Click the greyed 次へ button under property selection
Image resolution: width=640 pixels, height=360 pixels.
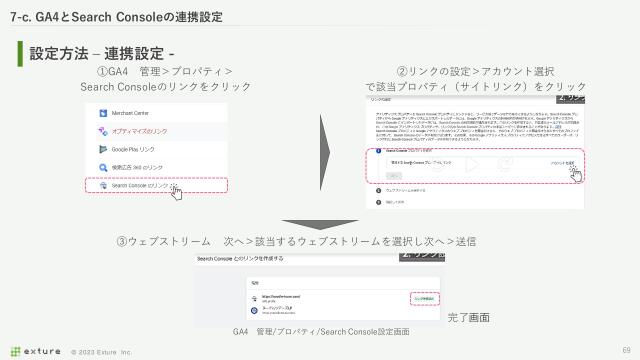394,176
